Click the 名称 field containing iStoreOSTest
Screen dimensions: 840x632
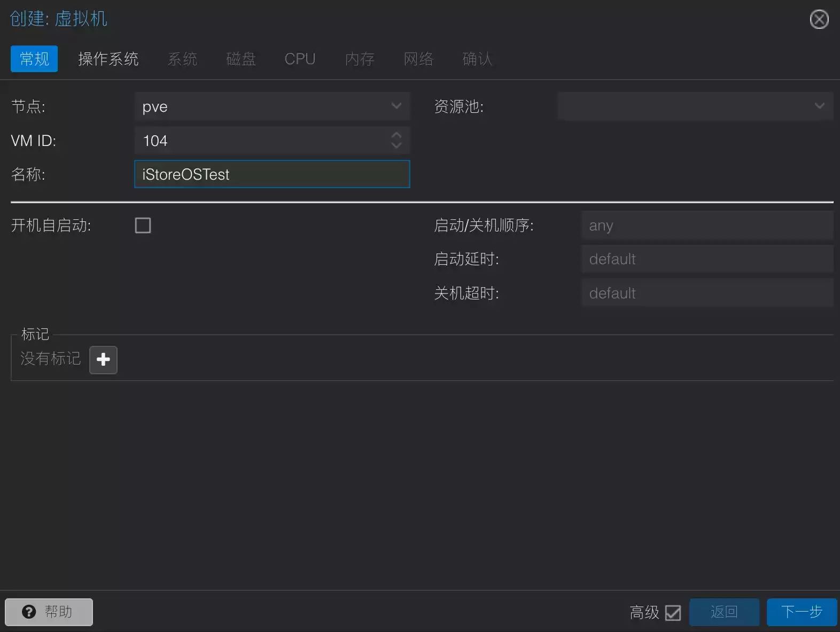coord(271,174)
